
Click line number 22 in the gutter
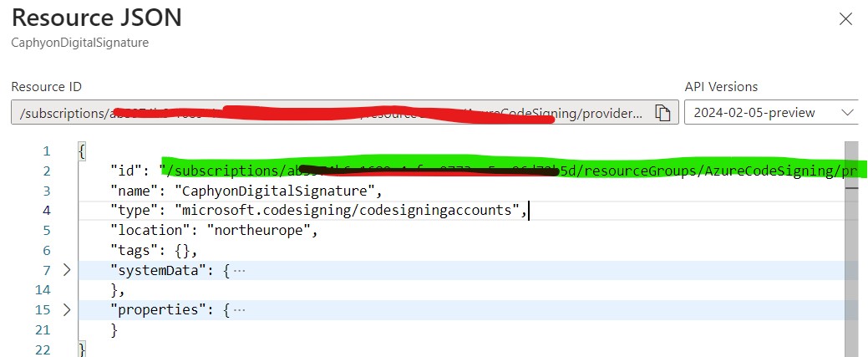coord(43,349)
